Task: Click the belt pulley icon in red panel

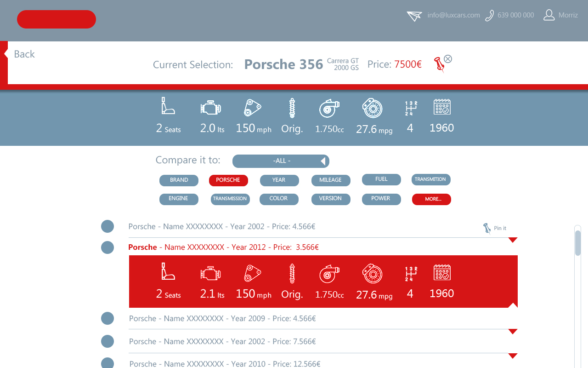Action: pos(252,273)
